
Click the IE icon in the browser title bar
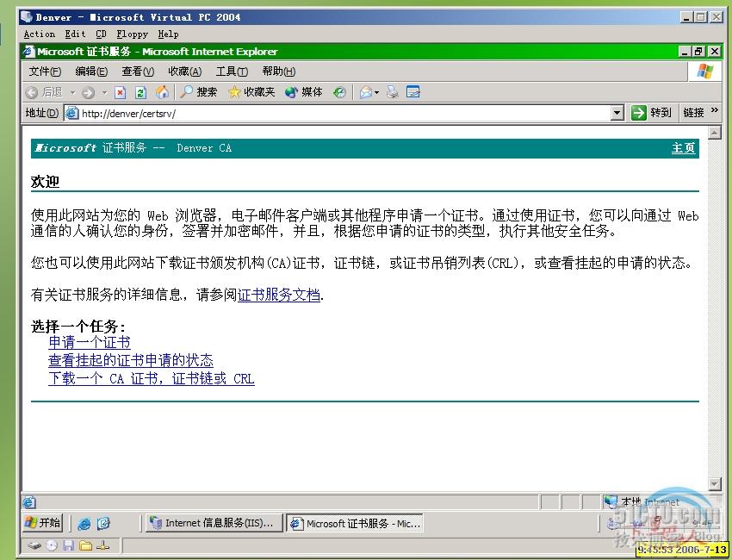pos(29,52)
